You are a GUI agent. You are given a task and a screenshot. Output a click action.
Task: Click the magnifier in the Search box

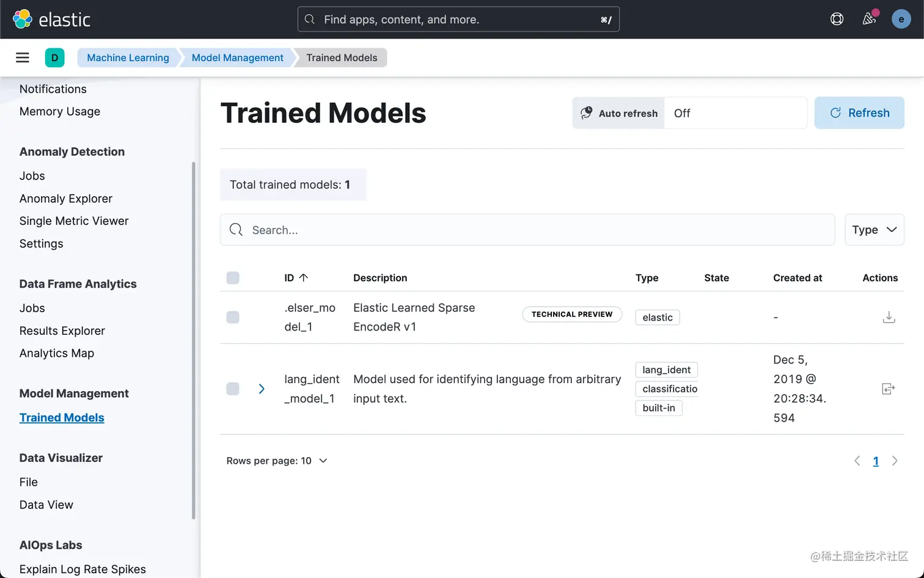point(237,230)
